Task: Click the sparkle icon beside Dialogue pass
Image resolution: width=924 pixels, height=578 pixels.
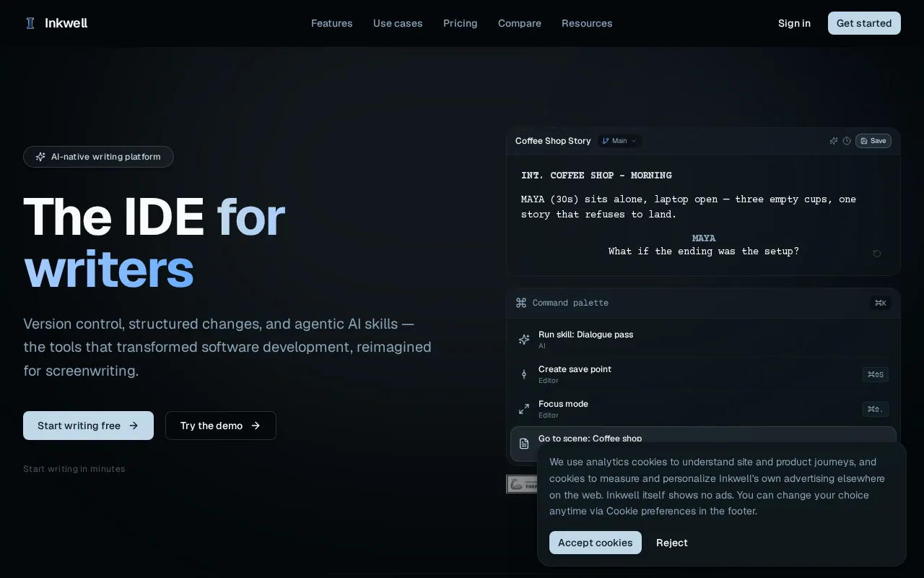Action: (x=524, y=340)
